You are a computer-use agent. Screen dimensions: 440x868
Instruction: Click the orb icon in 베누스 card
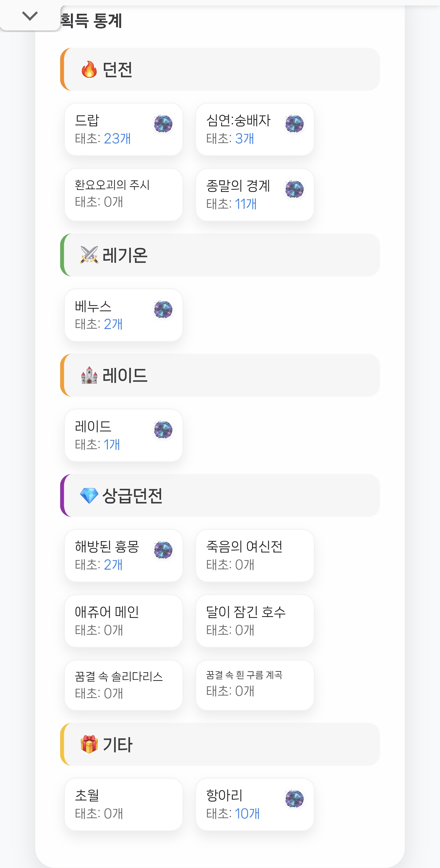163,310
